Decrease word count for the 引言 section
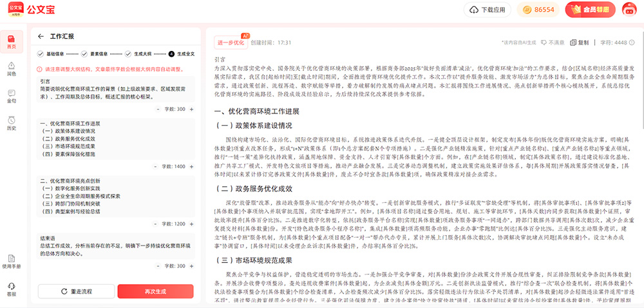The height and width of the screenshot is (308, 644). click(158, 109)
